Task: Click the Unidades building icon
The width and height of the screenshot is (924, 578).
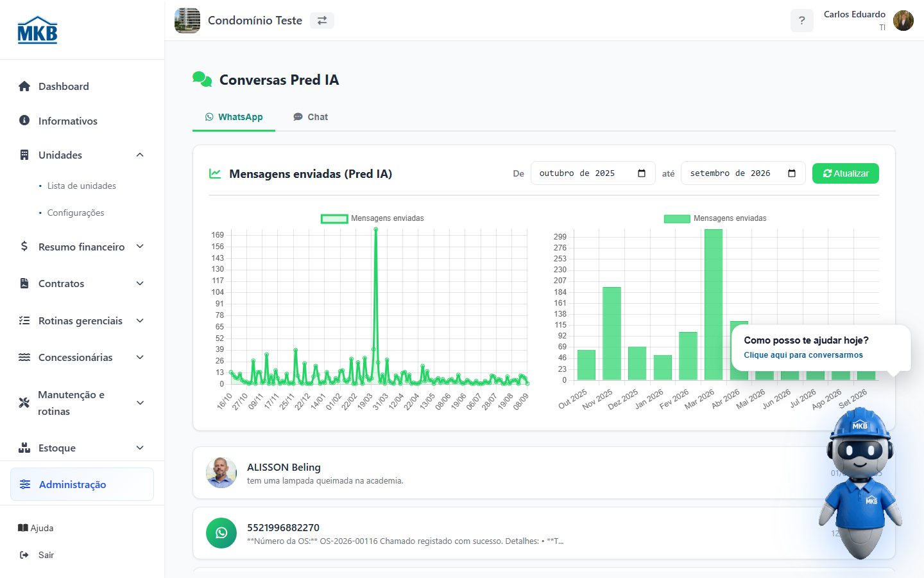Action: pyautogui.click(x=24, y=155)
